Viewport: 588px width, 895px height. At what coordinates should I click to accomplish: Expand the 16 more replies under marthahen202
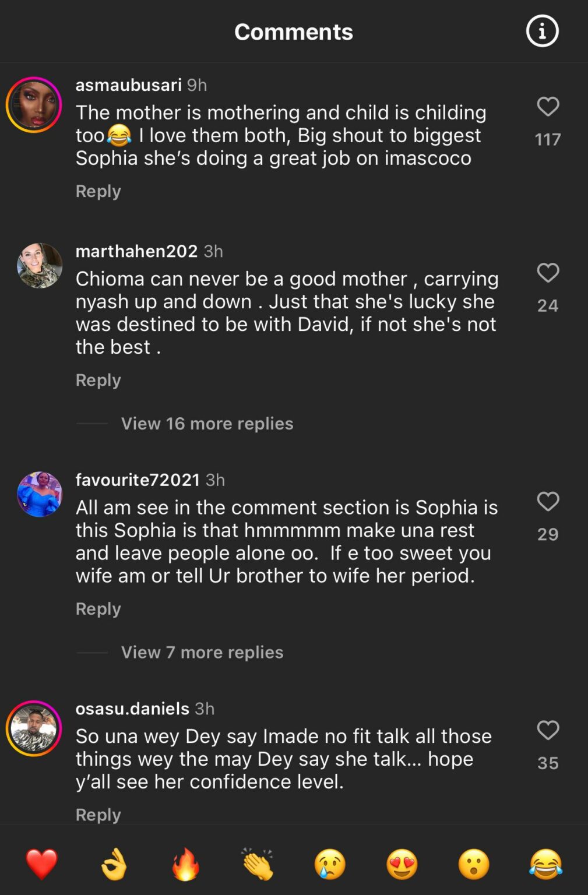click(207, 424)
